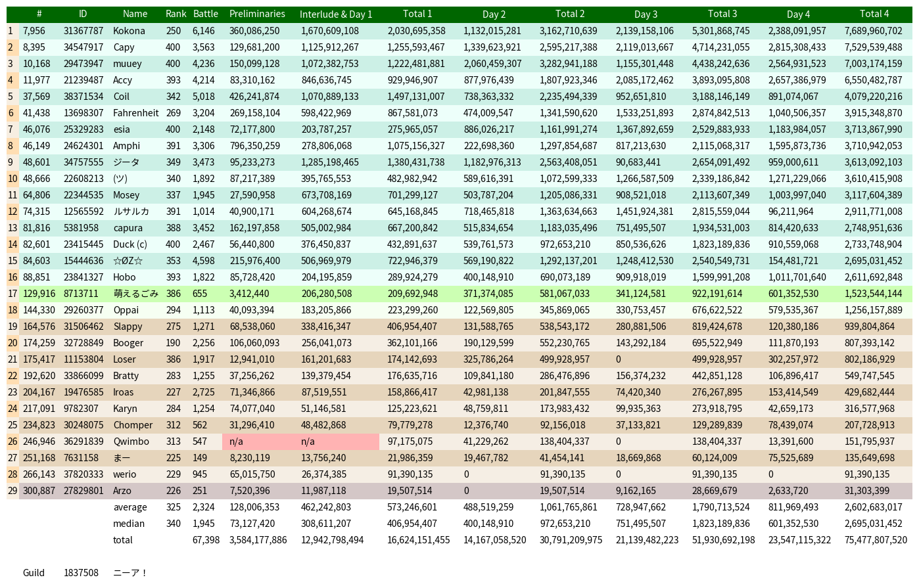Click Slappy's Interlude value 338,416,347
Viewport: 919px width, 588px height.
[327, 327]
